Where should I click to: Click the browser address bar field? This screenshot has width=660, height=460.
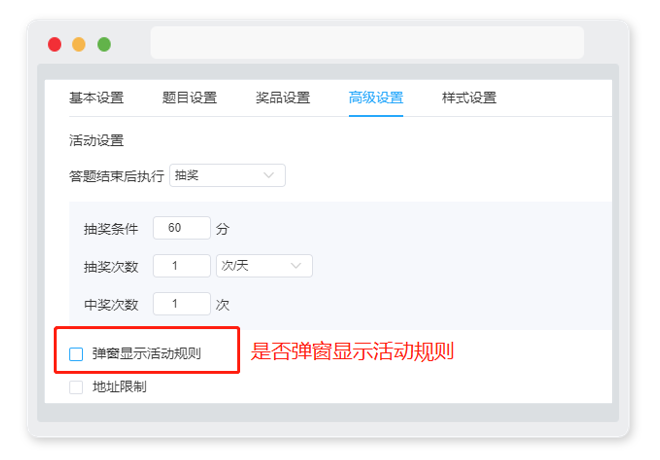pos(367,43)
